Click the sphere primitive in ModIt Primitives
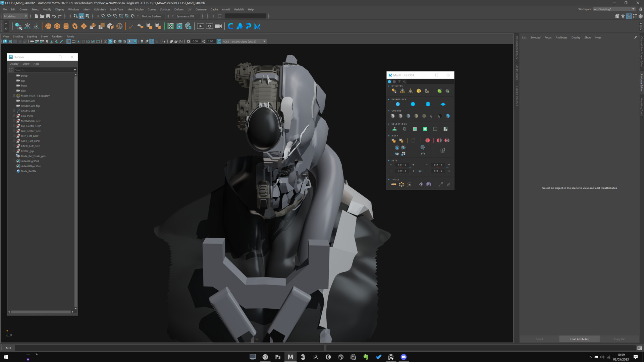The height and width of the screenshot is (362, 644). coord(413,104)
